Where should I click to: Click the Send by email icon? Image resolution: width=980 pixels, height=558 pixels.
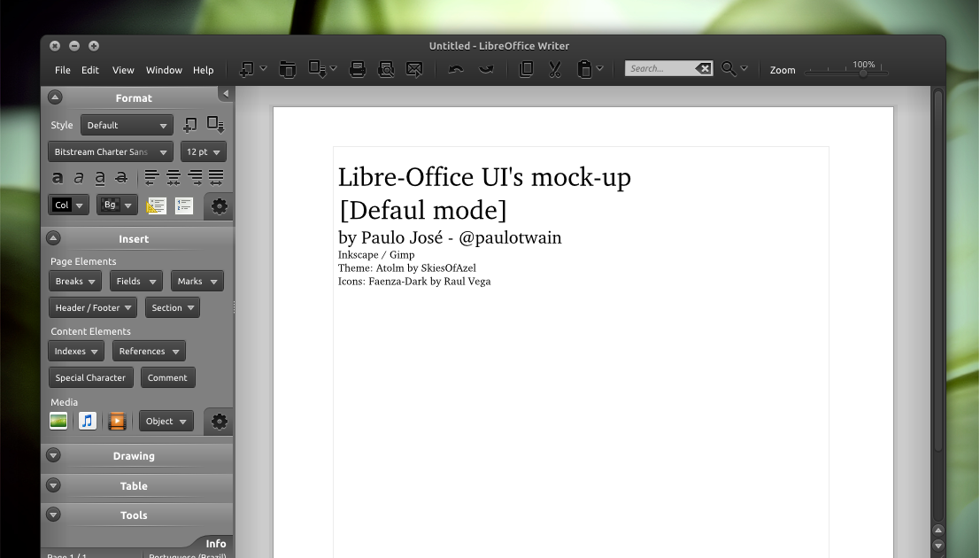(414, 69)
